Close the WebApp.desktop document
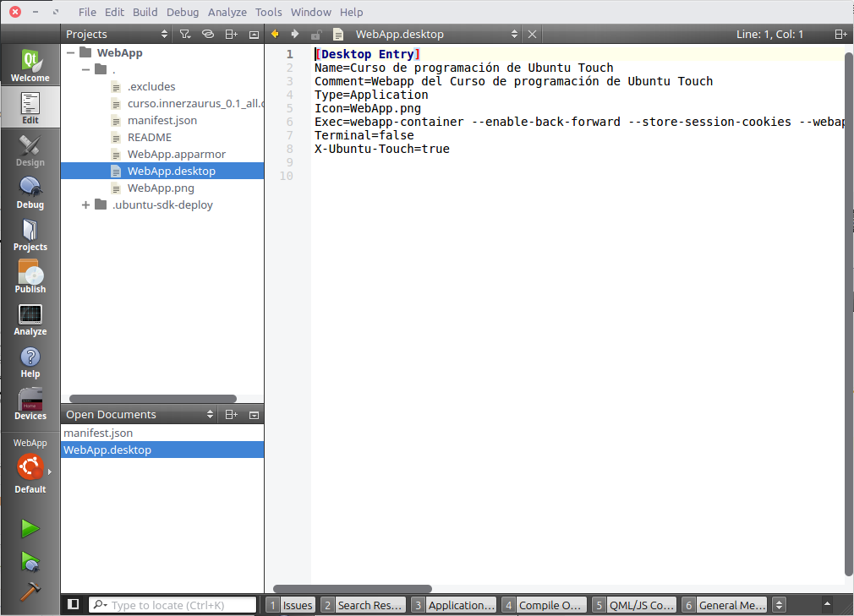The height and width of the screenshot is (616, 854). (532, 35)
